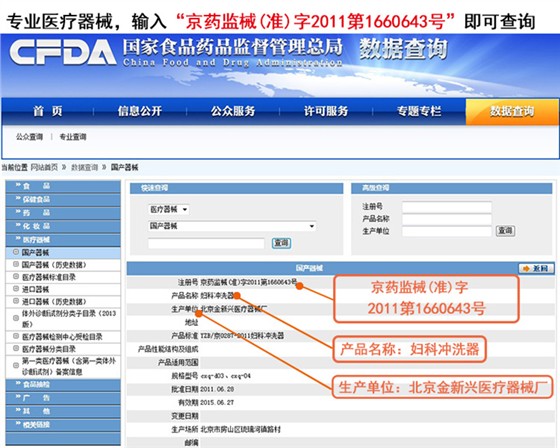Click the quick search 查询 button
This screenshot has height=448, width=560.
tap(281, 243)
